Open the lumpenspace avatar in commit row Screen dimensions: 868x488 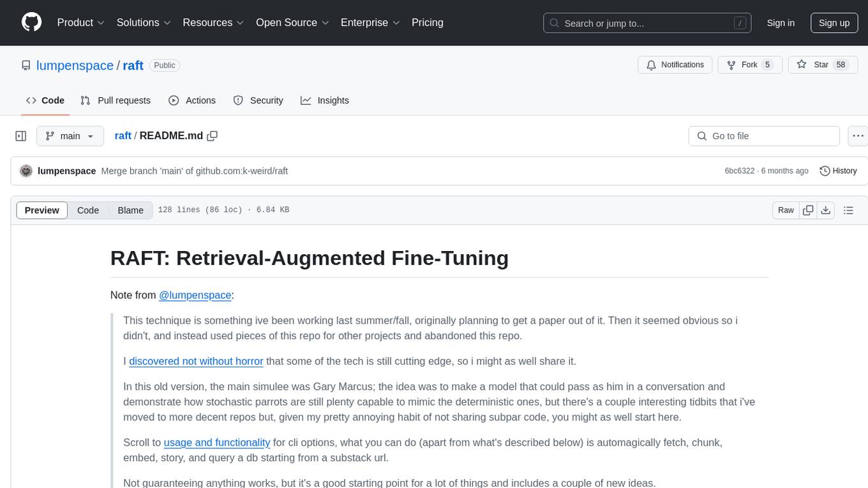click(26, 171)
